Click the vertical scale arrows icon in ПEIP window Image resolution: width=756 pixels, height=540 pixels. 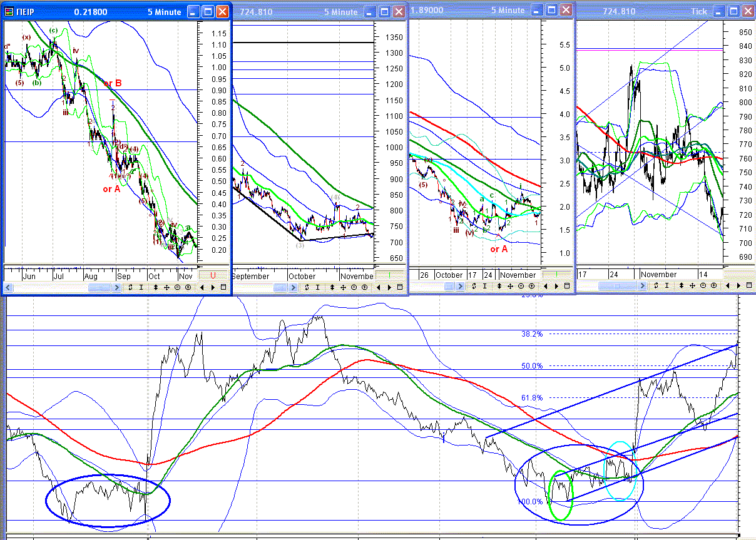point(156,287)
